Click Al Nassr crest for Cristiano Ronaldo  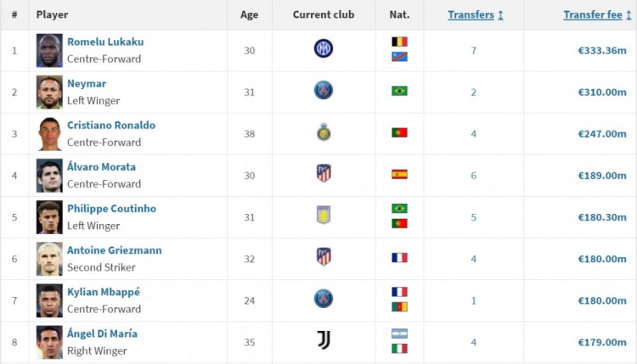coord(324,132)
